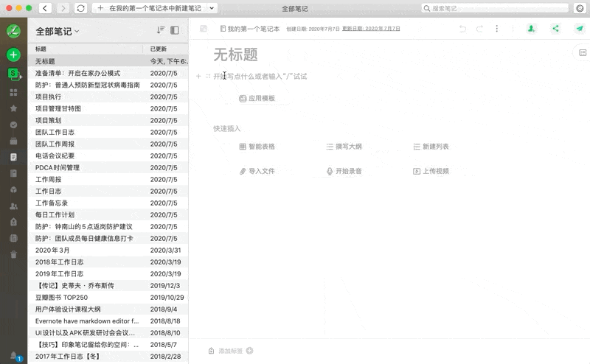Click the 在我的第一个笔记本中新建笔记 button
The height and width of the screenshot is (364, 590).
(x=150, y=8)
